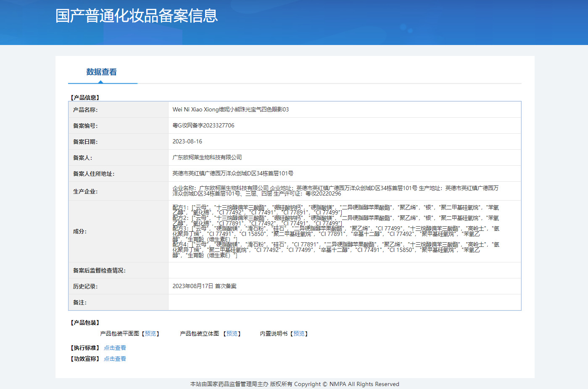Viewport: 588px width, 389px height.
Task: Click the 配方2 ingredient line
Action: pyautogui.click(x=335, y=221)
